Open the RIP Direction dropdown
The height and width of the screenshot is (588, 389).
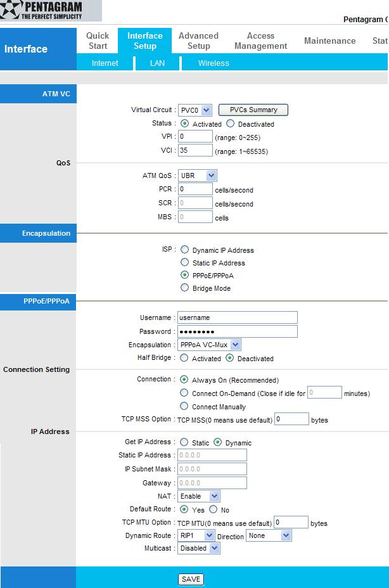(x=269, y=535)
